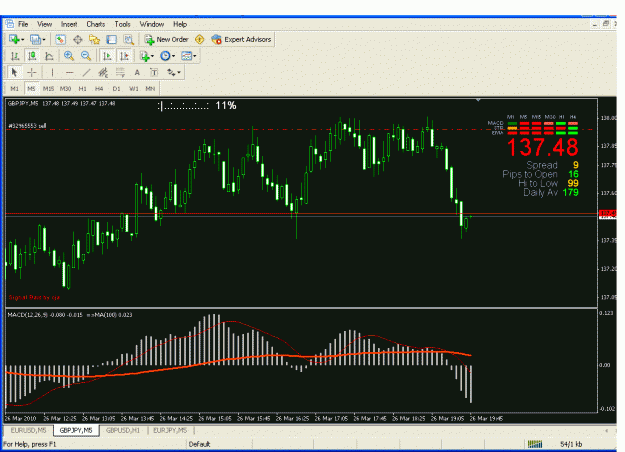625x452 pixels.
Task: Open the Navigator folder-star icon
Action: (x=94, y=39)
